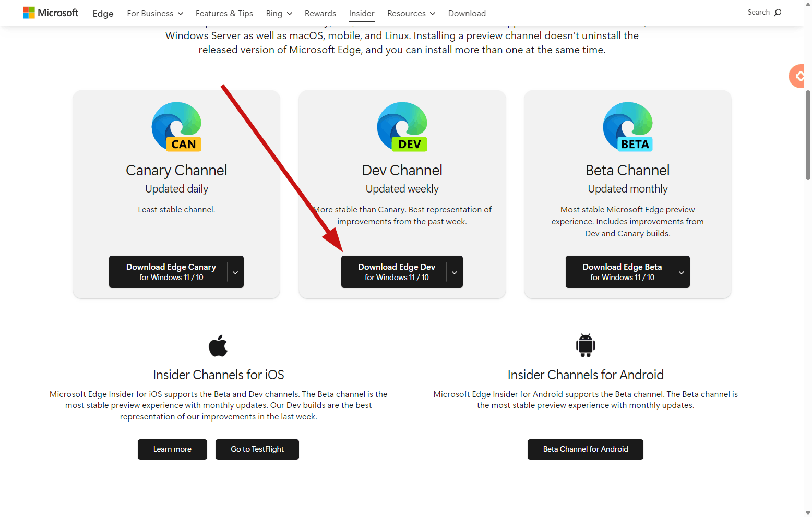Image resolution: width=812 pixels, height=517 pixels.
Task: Click Learn more about iOS Insider
Action: point(172,449)
